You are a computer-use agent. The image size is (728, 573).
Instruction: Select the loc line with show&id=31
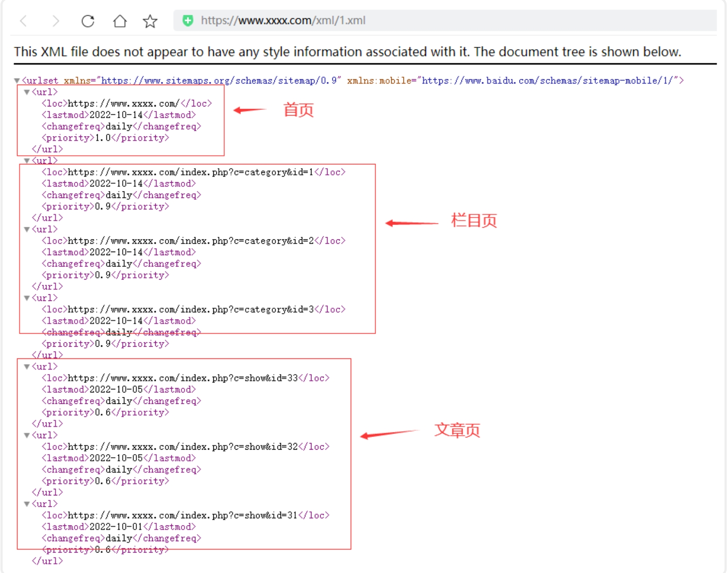click(186, 515)
